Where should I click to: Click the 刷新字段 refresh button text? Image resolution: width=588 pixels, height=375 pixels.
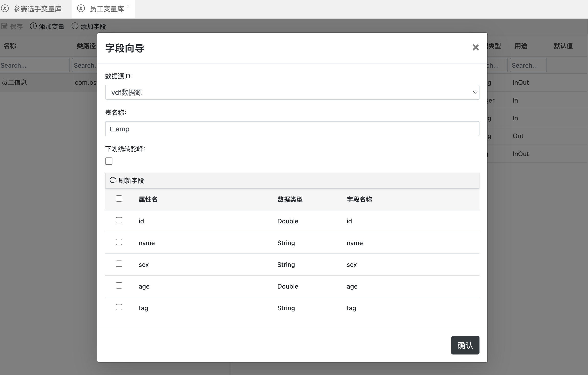click(131, 181)
